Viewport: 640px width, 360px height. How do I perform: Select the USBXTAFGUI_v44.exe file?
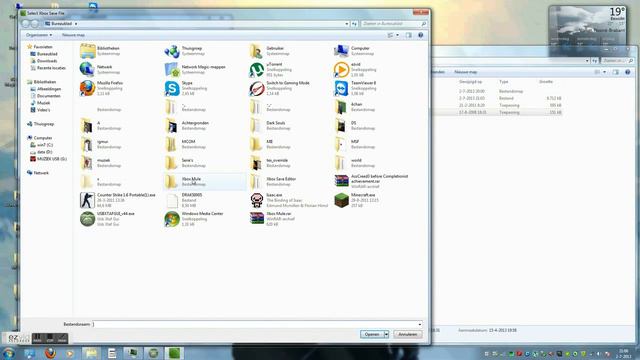pyautogui.click(x=87, y=219)
